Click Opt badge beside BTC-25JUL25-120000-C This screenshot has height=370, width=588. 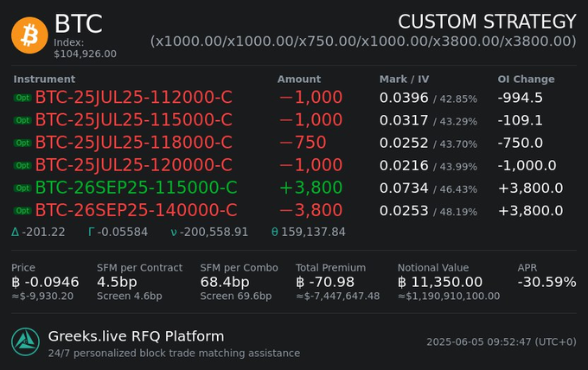22,165
